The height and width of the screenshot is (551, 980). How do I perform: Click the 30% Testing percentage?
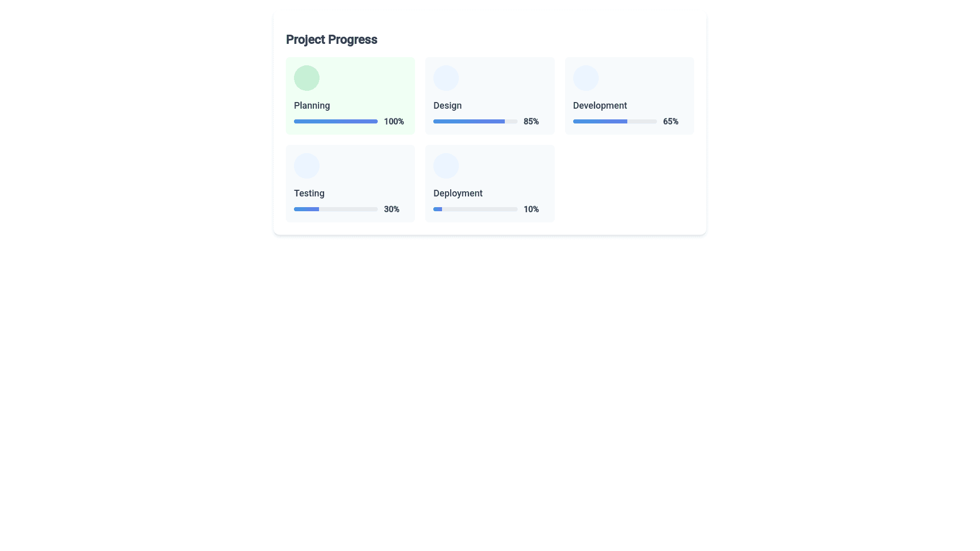pyautogui.click(x=391, y=209)
